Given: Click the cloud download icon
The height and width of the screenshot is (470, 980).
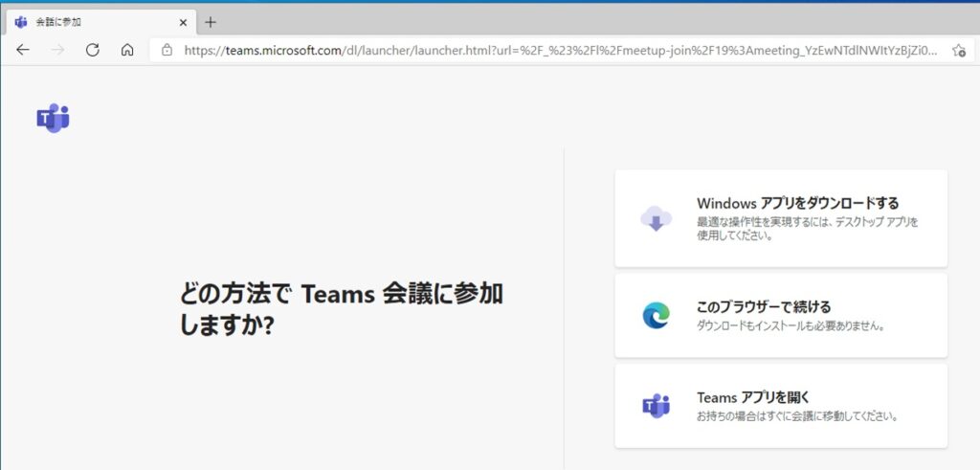Looking at the screenshot, I should click(x=657, y=219).
